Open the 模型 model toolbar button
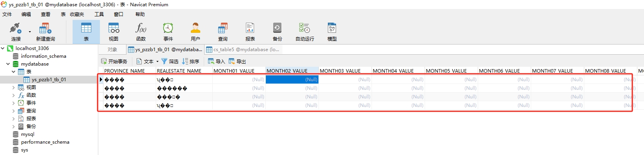Viewport: 644px width, 155px height. tap(332, 32)
